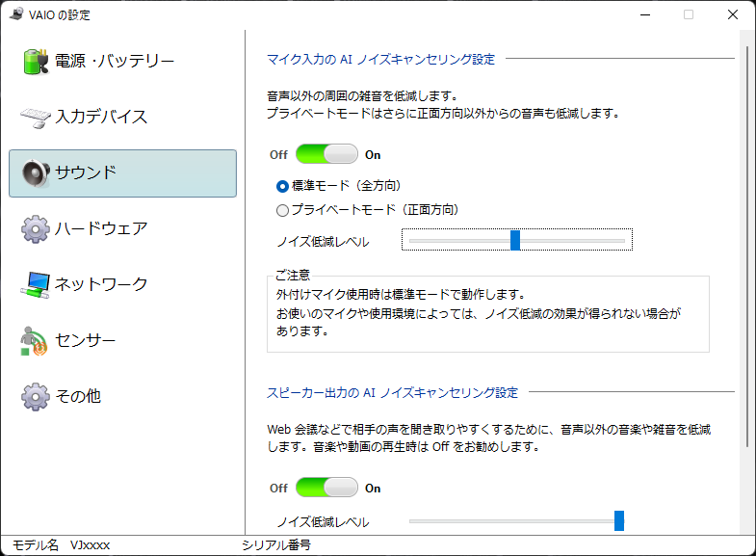Click the networked computer icon for ネットワーク
Viewport: 756px width, 556px height.
[x=36, y=285]
